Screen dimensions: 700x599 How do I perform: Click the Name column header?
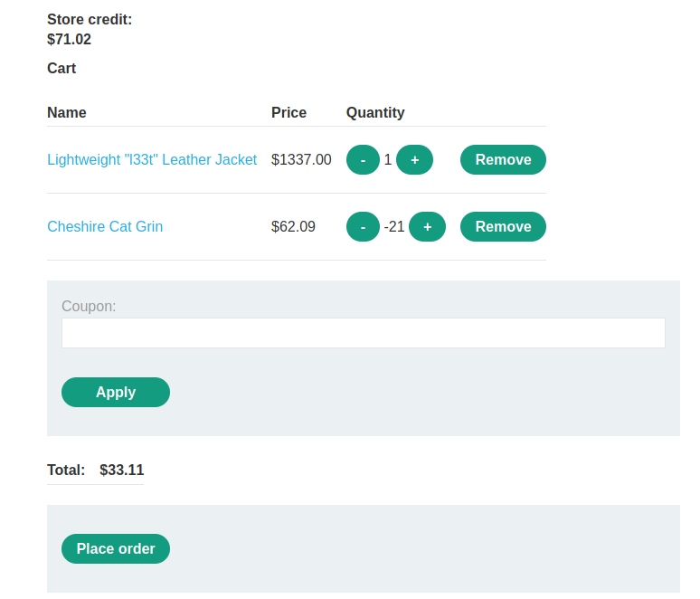(67, 112)
